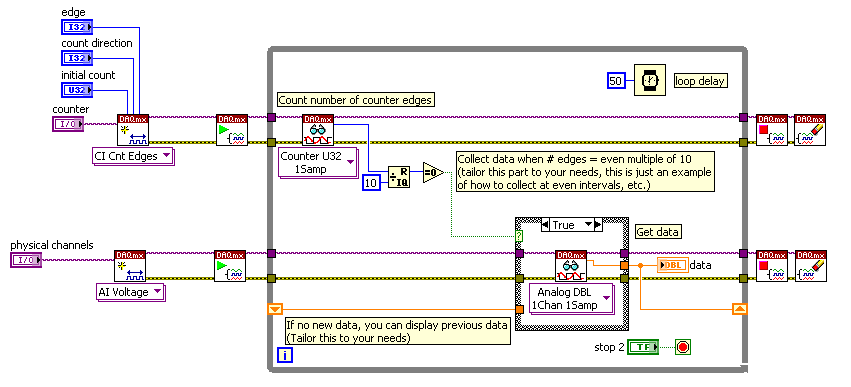The image size is (851, 387).
Task: Click the Wait (ms) watch icon
Action: (x=650, y=80)
